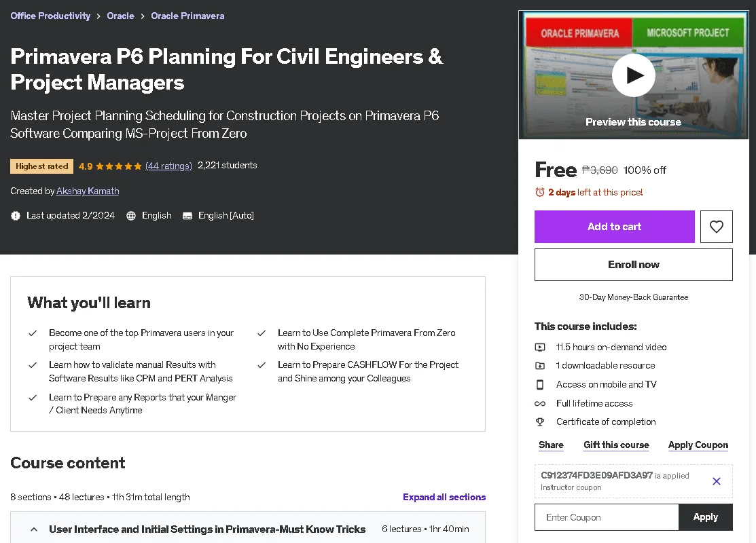The image size is (756, 543).
Task: Add course to wishlist with heart icon
Action: (x=716, y=227)
